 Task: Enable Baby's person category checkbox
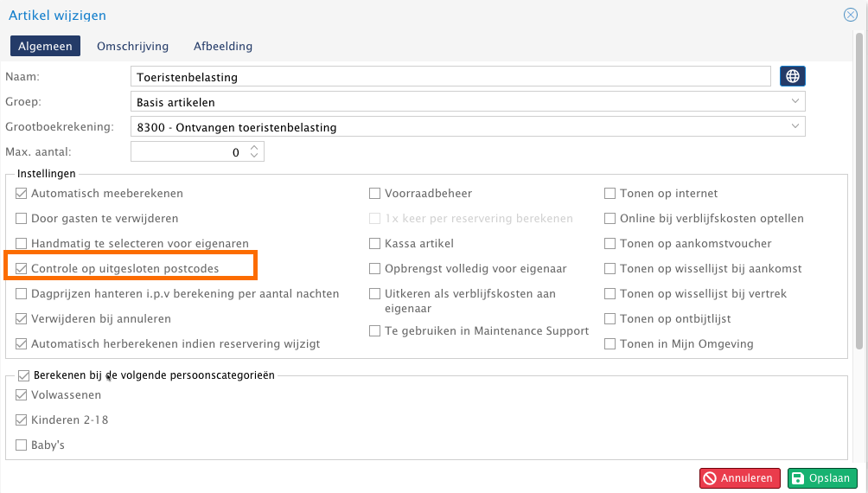pyautogui.click(x=22, y=445)
